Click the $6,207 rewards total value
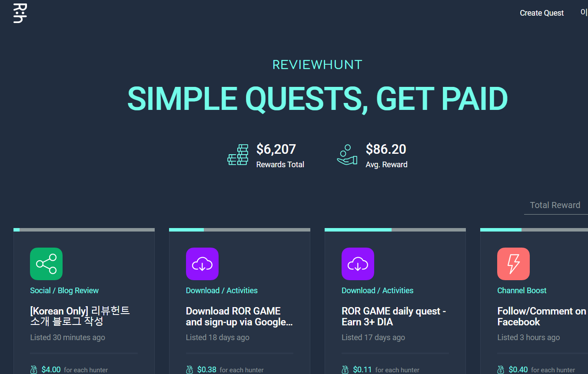Image resolution: width=588 pixels, height=374 pixels. 276,149
